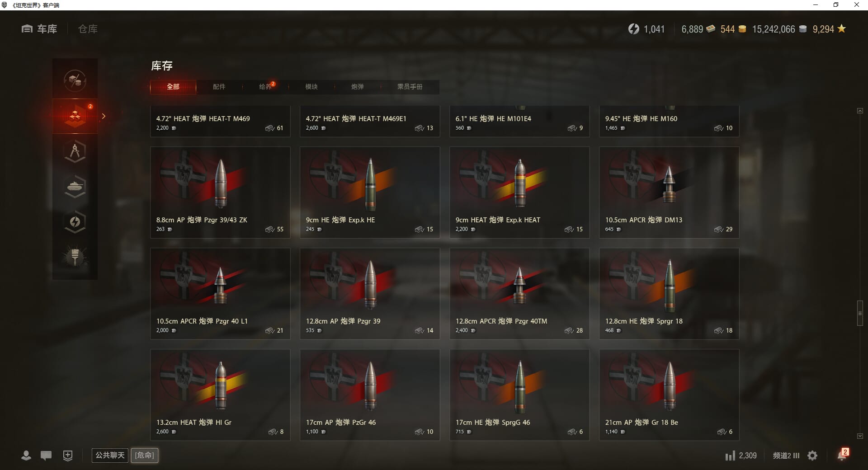Open the 公共聊天 public chat button
The image size is (868, 470).
coord(110,455)
